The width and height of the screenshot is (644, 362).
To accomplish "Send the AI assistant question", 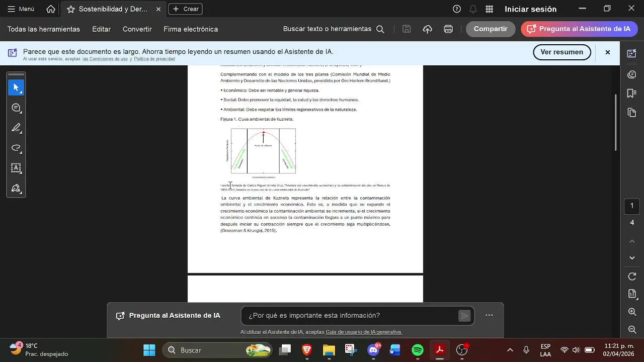I will coord(464,316).
